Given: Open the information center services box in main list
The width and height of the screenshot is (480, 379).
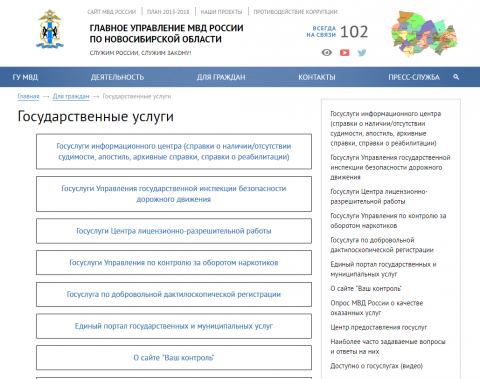Looking at the screenshot, I should (174, 151).
